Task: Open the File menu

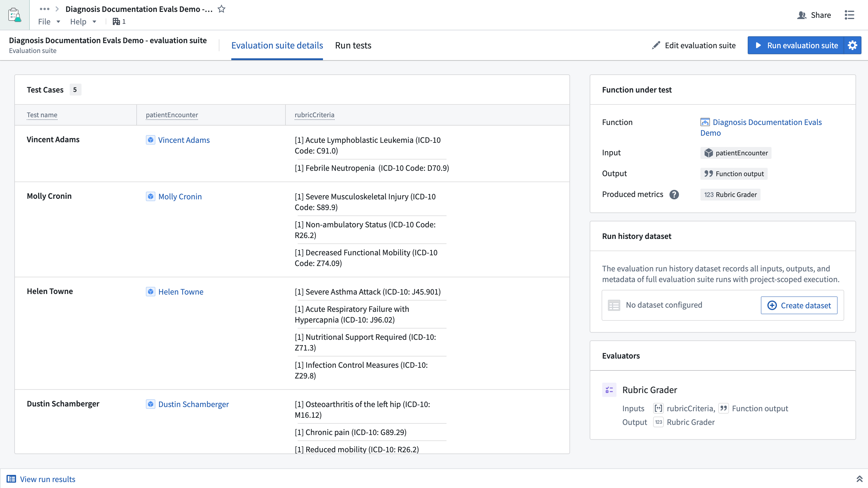Action: pyautogui.click(x=49, y=21)
